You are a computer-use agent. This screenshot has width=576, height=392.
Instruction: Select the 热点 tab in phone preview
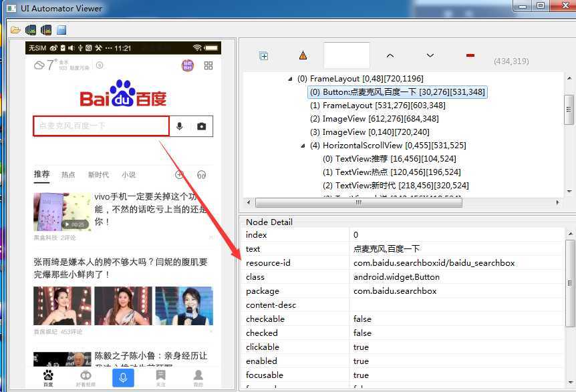point(68,175)
